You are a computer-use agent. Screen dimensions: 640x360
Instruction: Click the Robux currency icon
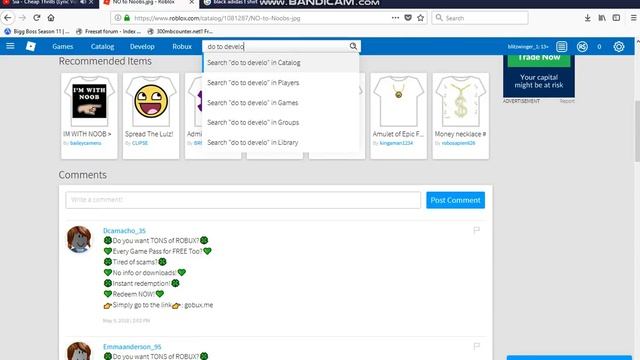tap(582, 47)
